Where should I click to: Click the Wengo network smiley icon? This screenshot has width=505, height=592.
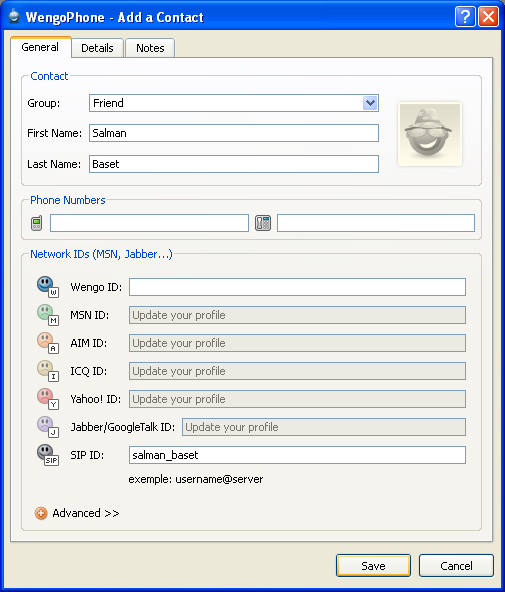[x=48, y=287]
